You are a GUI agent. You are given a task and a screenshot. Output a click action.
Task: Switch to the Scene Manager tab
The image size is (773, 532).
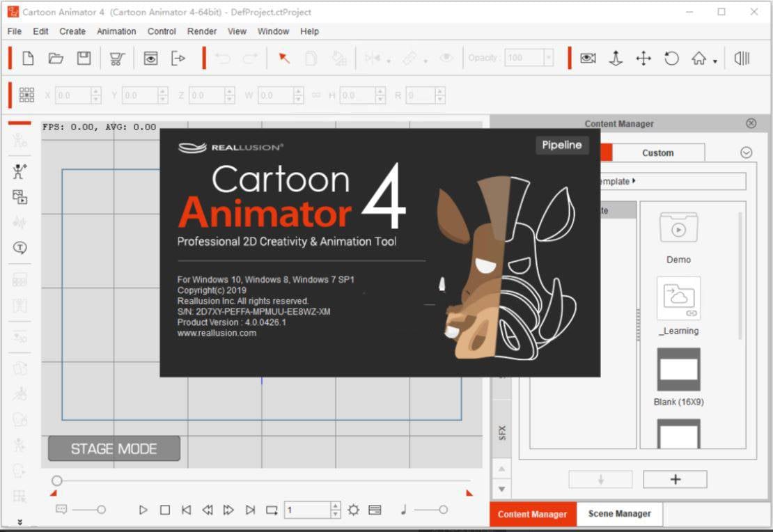(x=619, y=514)
